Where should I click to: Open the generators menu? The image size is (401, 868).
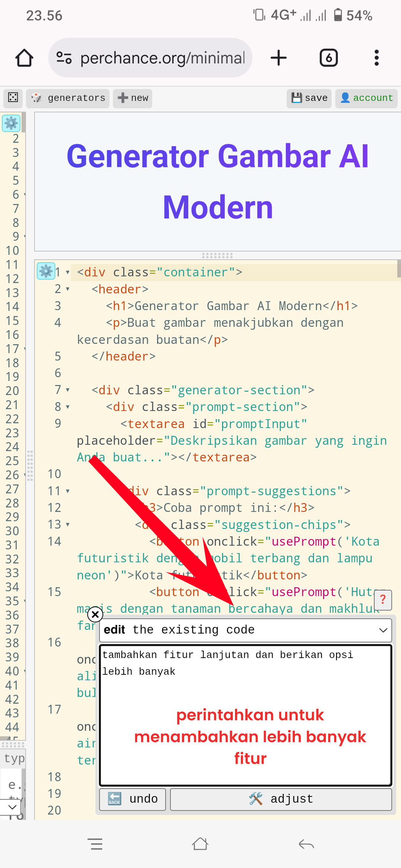(x=68, y=98)
